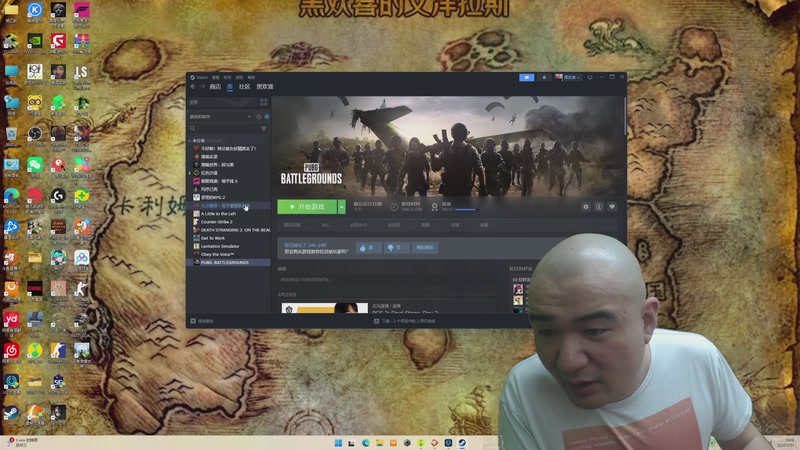Viewport: 800px width, 450px height.
Task: Click the thumbs down recommend button
Action: pos(396,247)
